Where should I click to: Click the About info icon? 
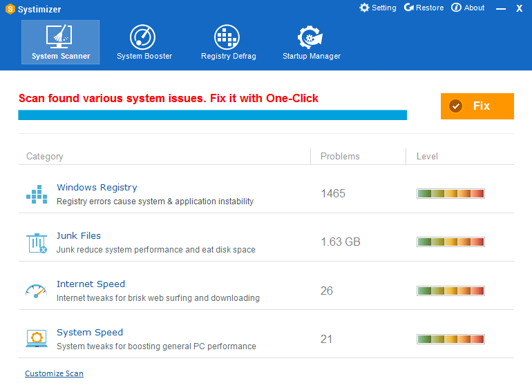click(x=456, y=8)
